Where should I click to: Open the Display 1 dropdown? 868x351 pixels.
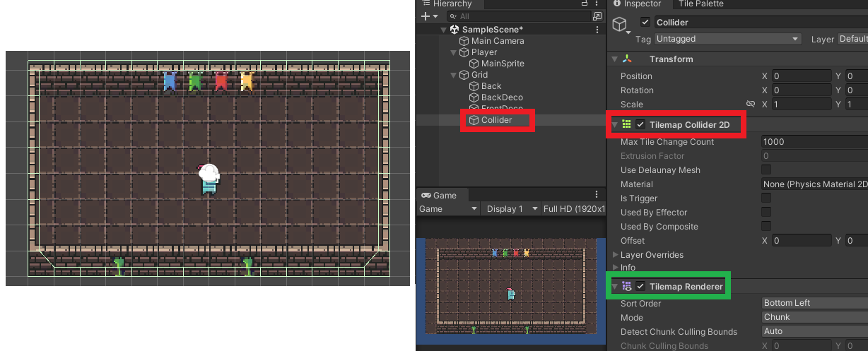point(510,209)
